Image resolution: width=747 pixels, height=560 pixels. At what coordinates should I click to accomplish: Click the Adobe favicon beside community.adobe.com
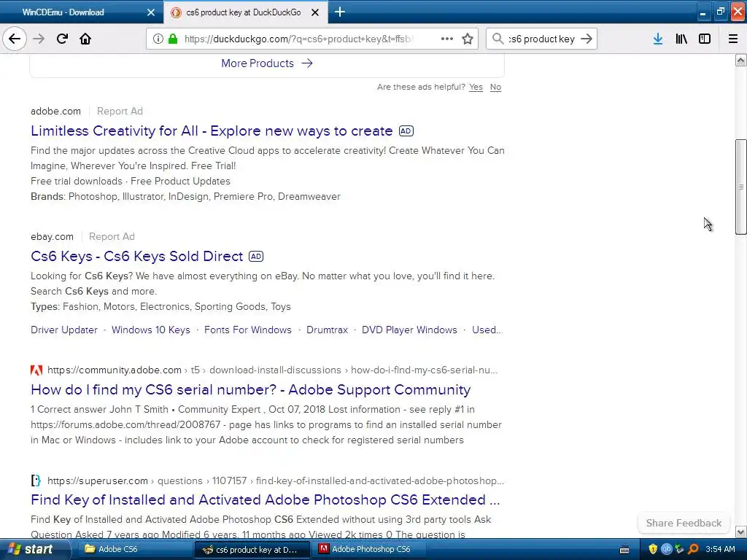pos(36,370)
